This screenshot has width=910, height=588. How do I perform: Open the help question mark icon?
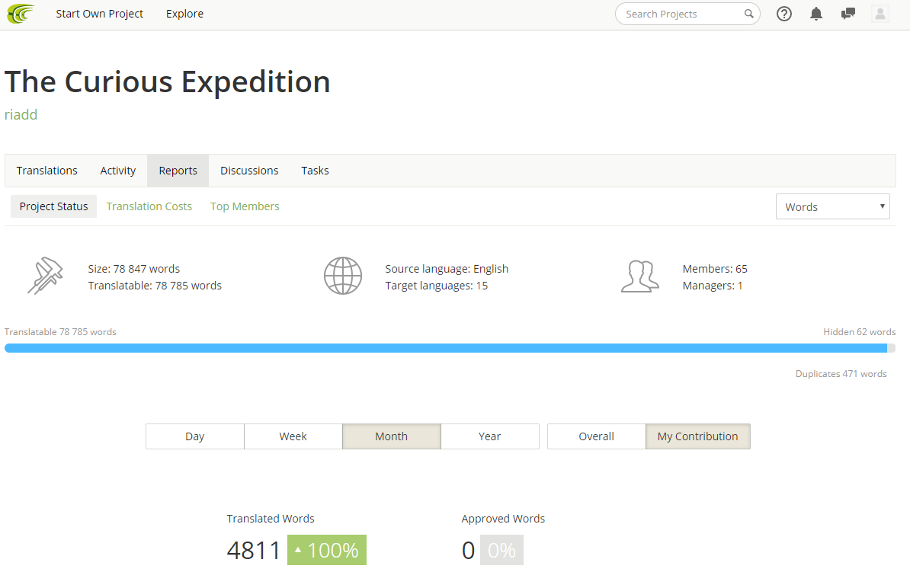(784, 14)
